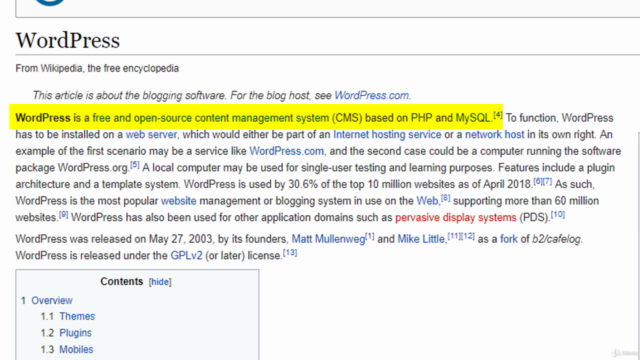Follow the web server link
The image size is (640, 360).
(151, 135)
